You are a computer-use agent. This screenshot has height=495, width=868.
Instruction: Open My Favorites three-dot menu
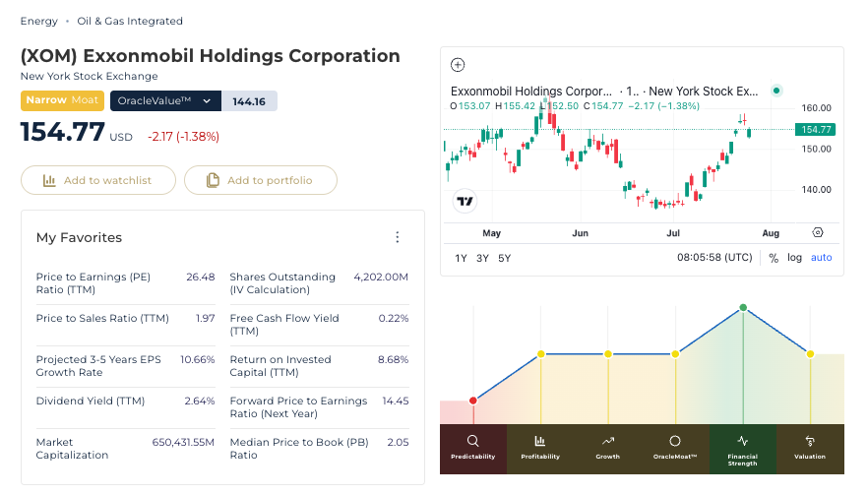(397, 237)
